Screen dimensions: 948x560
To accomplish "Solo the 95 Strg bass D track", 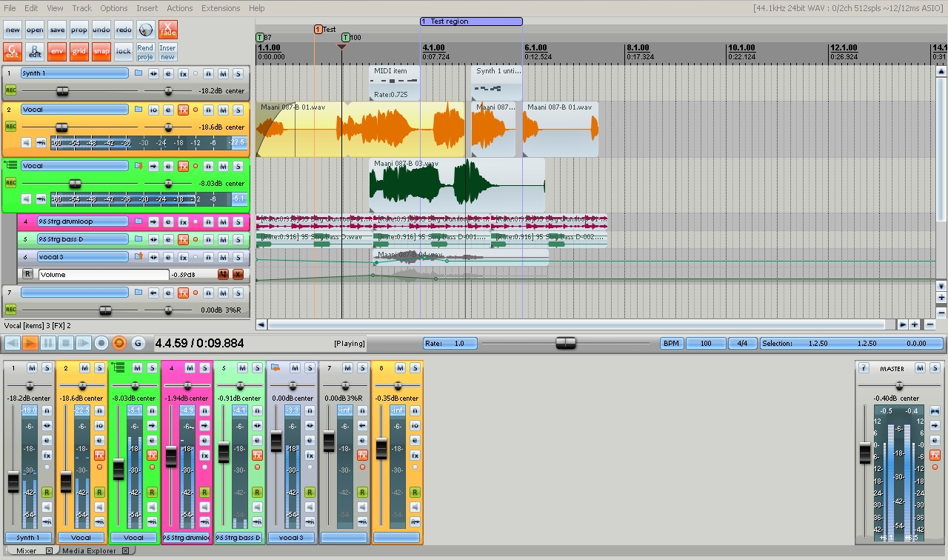I will coord(238,239).
